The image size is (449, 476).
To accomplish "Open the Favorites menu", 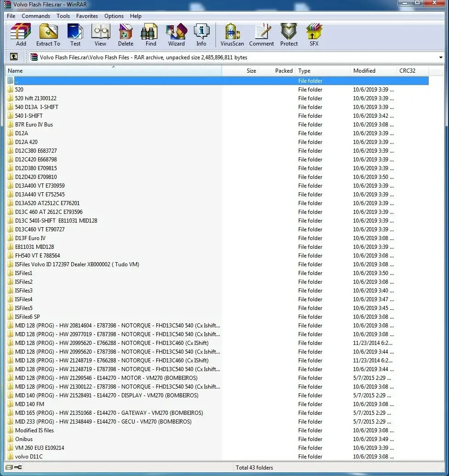I will (87, 16).
